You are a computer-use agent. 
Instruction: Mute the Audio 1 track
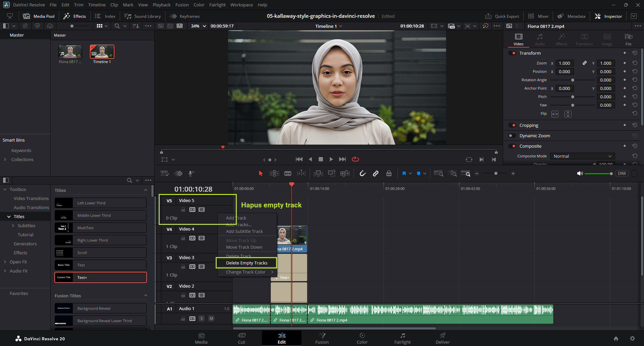pos(211,318)
